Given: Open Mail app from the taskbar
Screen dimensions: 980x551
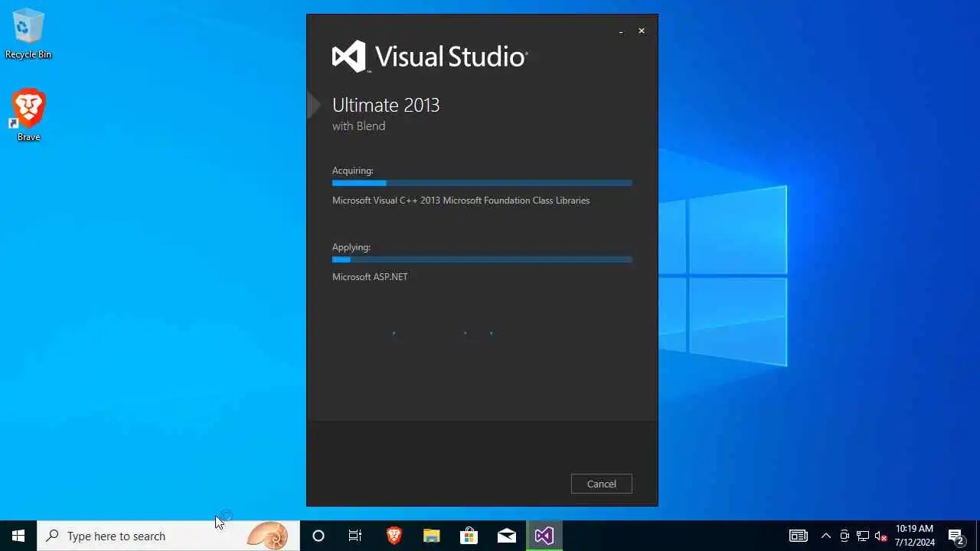Looking at the screenshot, I should click(507, 536).
